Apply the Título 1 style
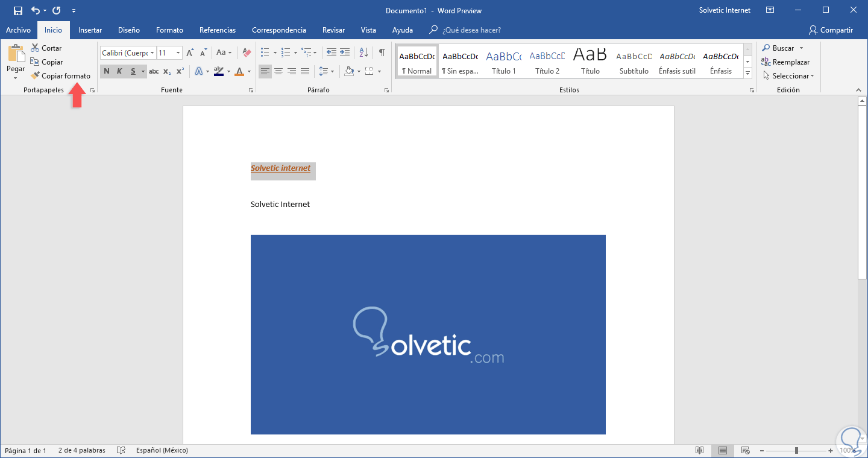This screenshot has height=458, width=868. (504, 61)
